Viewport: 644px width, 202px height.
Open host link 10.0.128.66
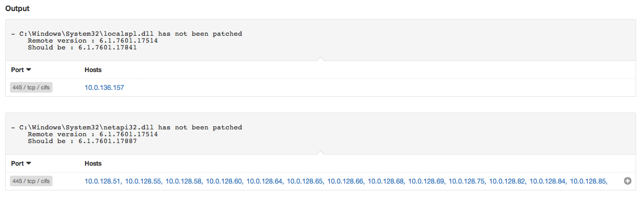point(346,181)
